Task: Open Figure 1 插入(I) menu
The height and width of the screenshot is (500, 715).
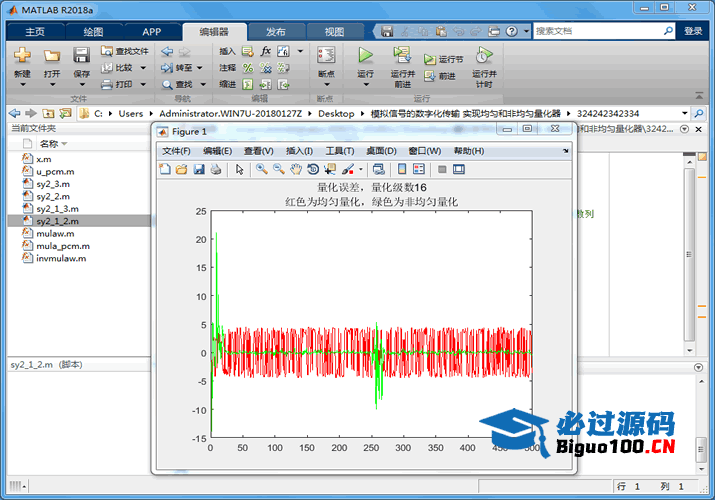Action: pos(299,151)
